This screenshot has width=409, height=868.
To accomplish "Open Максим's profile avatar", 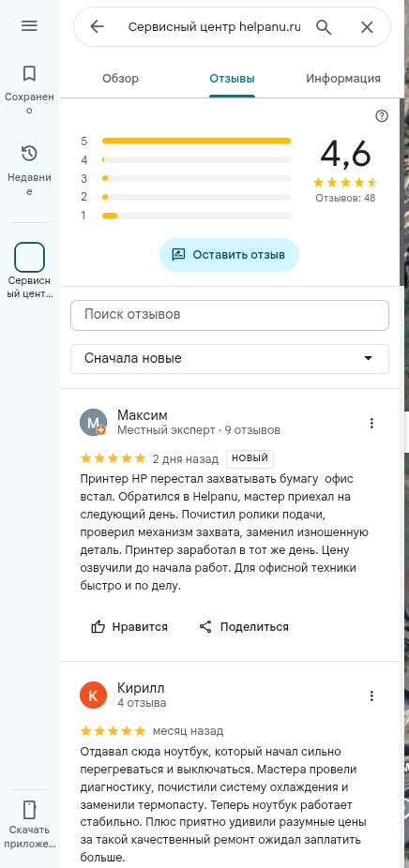I will [93, 423].
